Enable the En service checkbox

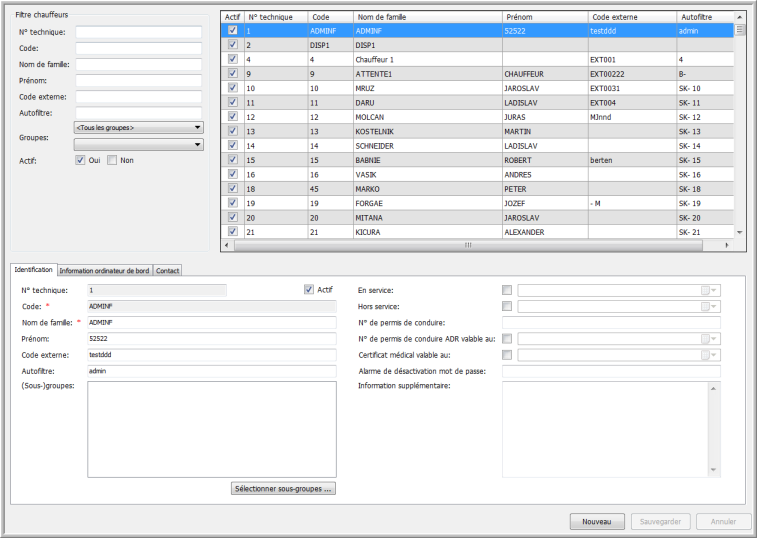pyautogui.click(x=507, y=290)
